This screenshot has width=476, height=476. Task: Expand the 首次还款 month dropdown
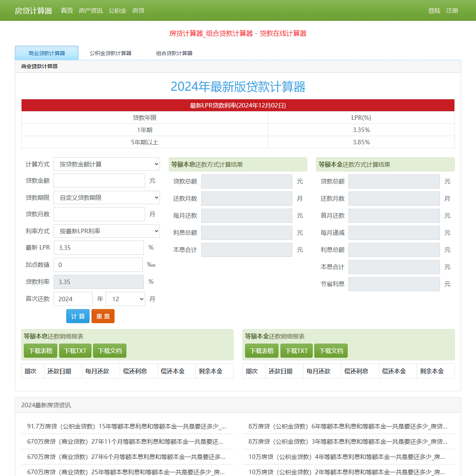125,299
